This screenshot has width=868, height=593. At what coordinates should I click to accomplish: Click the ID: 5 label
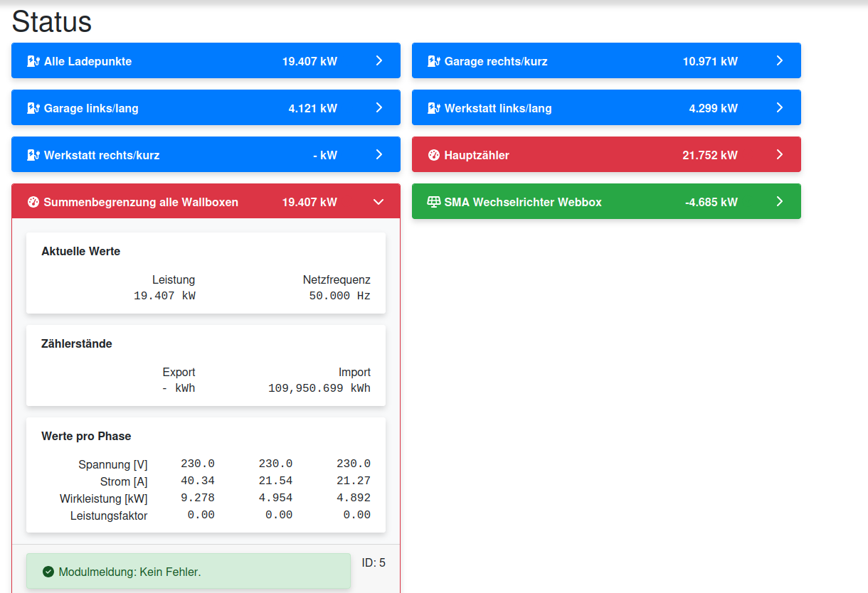(x=374, y=562)
